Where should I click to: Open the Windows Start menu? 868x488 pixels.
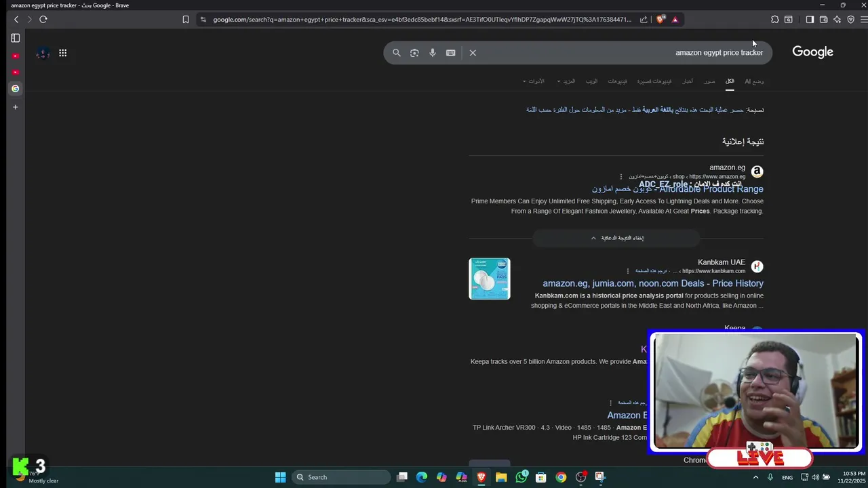point(280,477)
